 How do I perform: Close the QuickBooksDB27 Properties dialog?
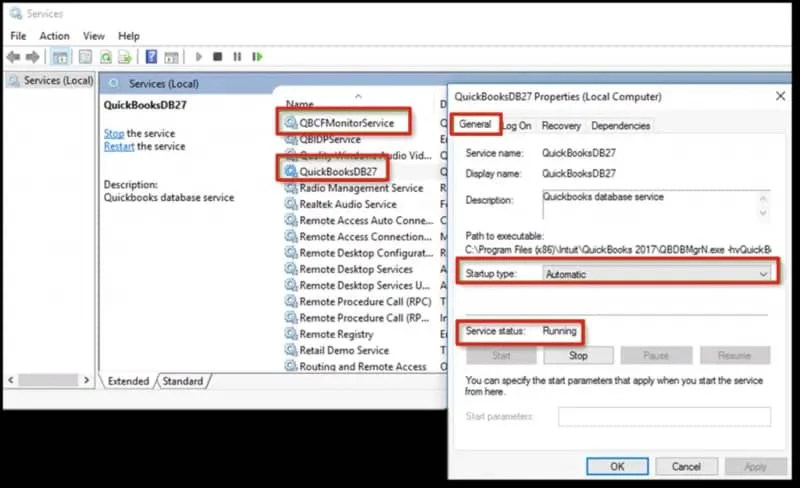780,96
